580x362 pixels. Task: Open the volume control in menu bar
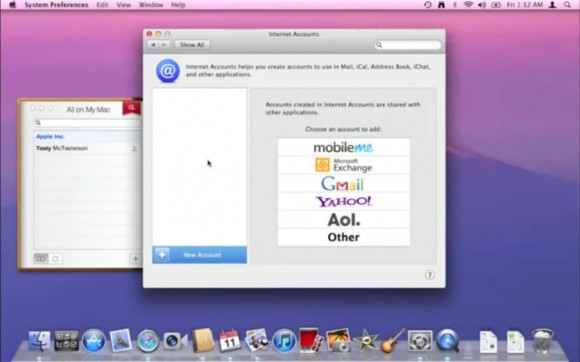point(482,5)
